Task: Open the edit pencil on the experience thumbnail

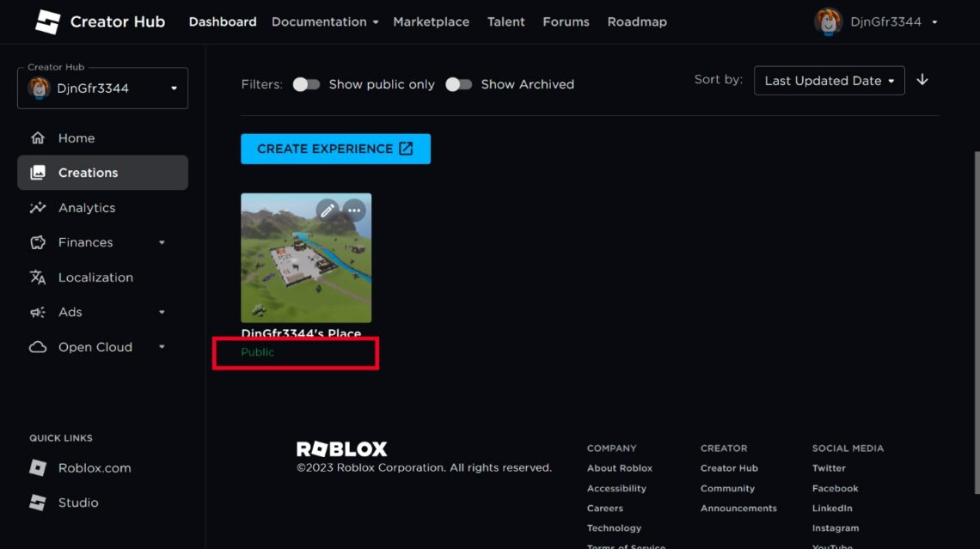Action: pos(328,210)
